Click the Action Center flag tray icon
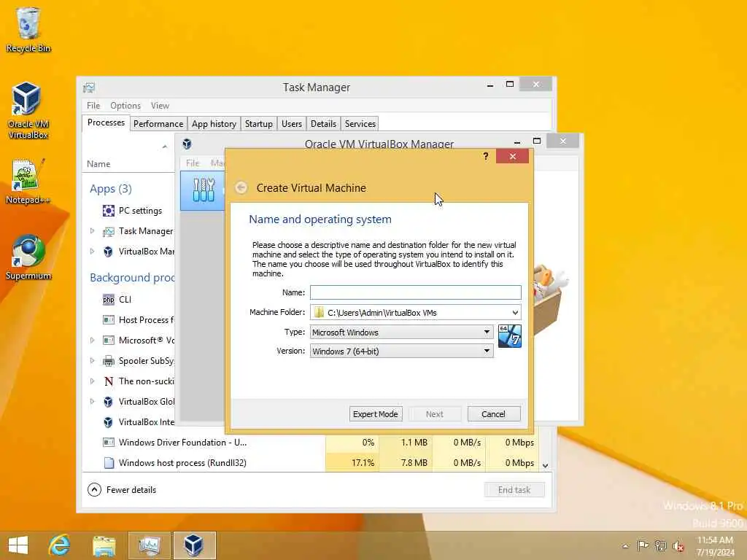This screenshot has width=747, height=560. tap(643, 545)
